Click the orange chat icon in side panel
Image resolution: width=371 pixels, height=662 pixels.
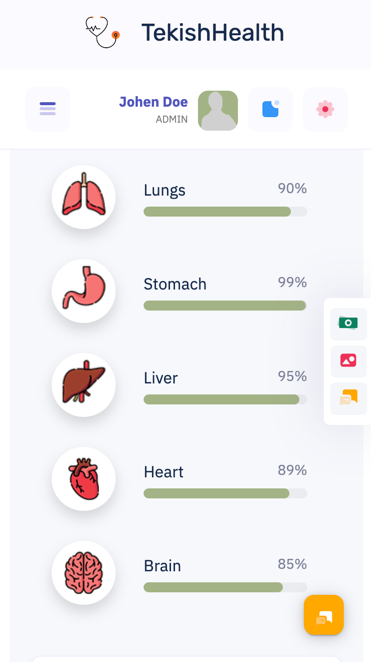tap(349, 398)
